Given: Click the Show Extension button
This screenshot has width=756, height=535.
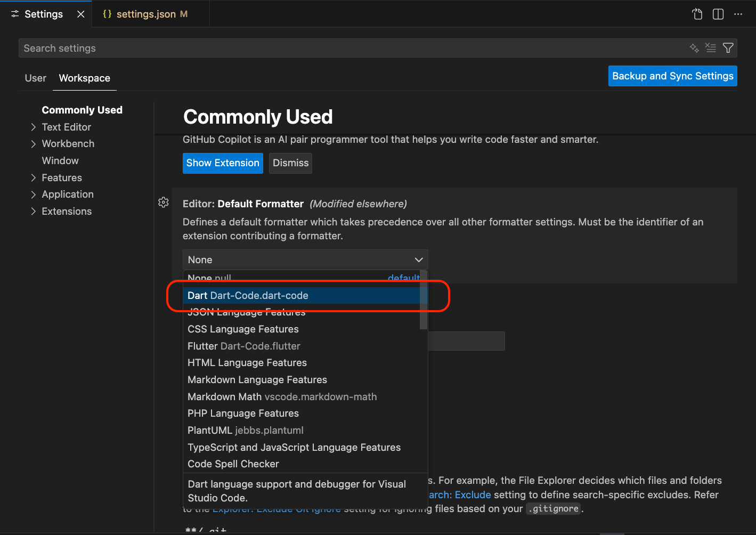Looking at the screenshot, I should click(x=223, y=163).
